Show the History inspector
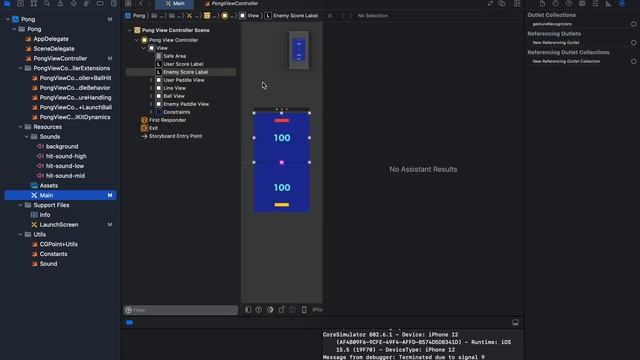Screen dimensions: 640x360 [x=556, y=4]
